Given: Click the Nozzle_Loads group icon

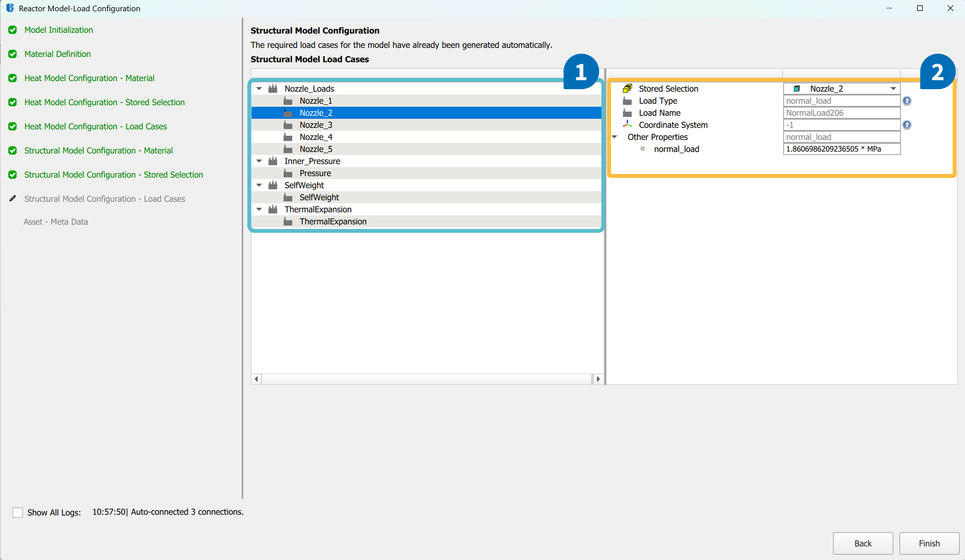Looking at the screenshot, I should tap(273, 88).
